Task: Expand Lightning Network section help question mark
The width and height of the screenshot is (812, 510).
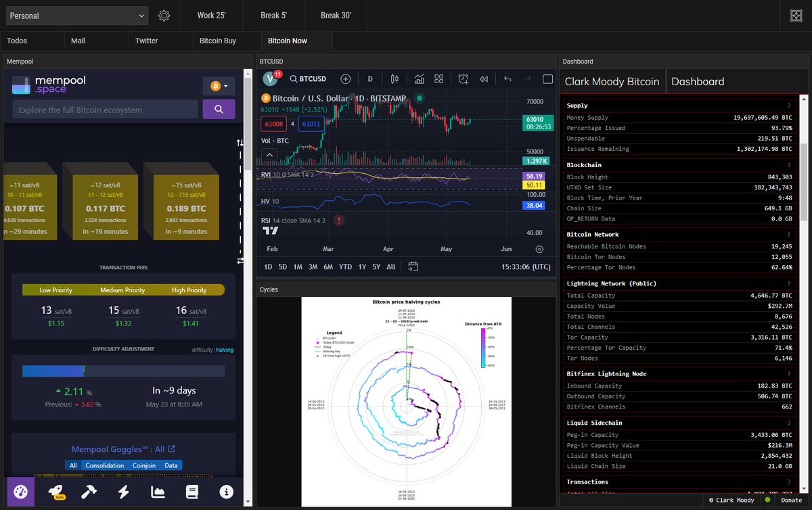Action: point(789,283)
